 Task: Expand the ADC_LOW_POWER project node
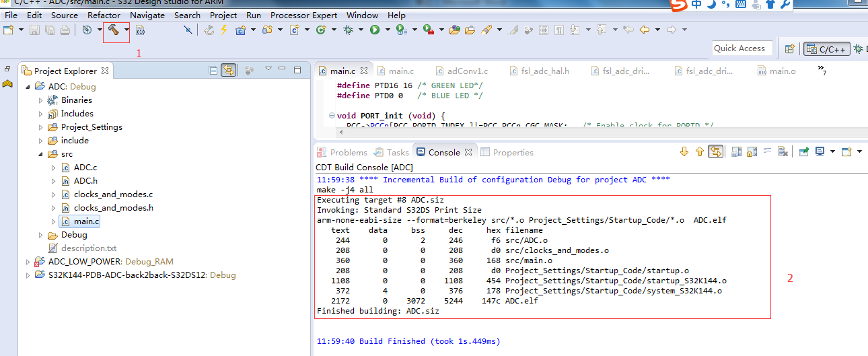28,262
